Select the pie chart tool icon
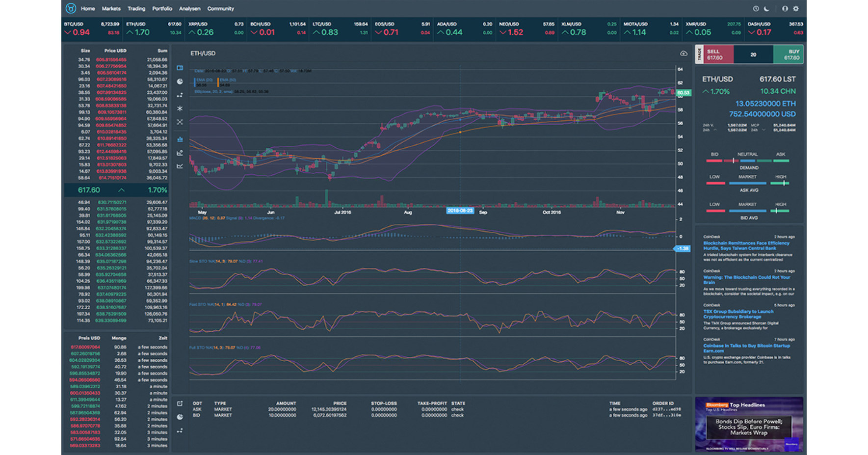Viewport: 868px width, 455px height. [x=180, y=81]
